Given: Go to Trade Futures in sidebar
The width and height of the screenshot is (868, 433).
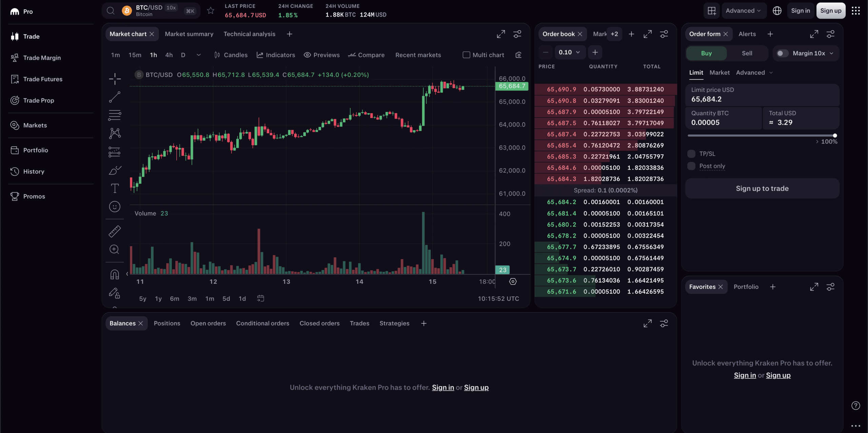Looking at the screenshot, I should [x=43, y=79].
